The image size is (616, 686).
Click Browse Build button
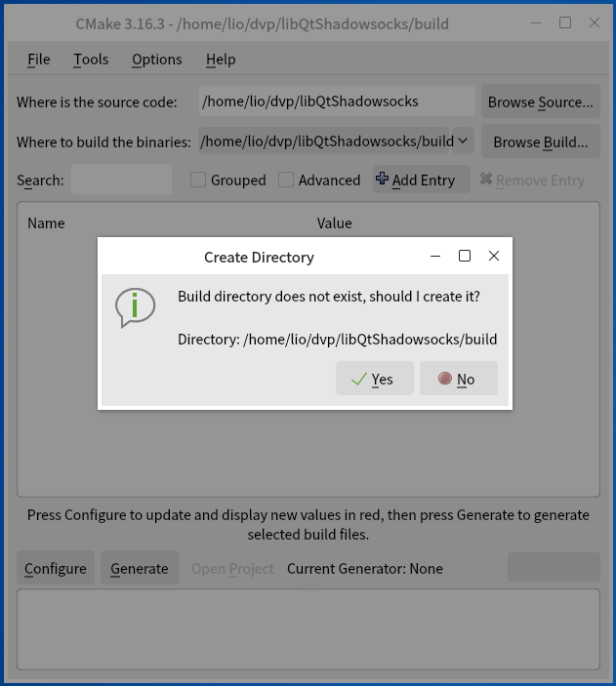point(540,141)
